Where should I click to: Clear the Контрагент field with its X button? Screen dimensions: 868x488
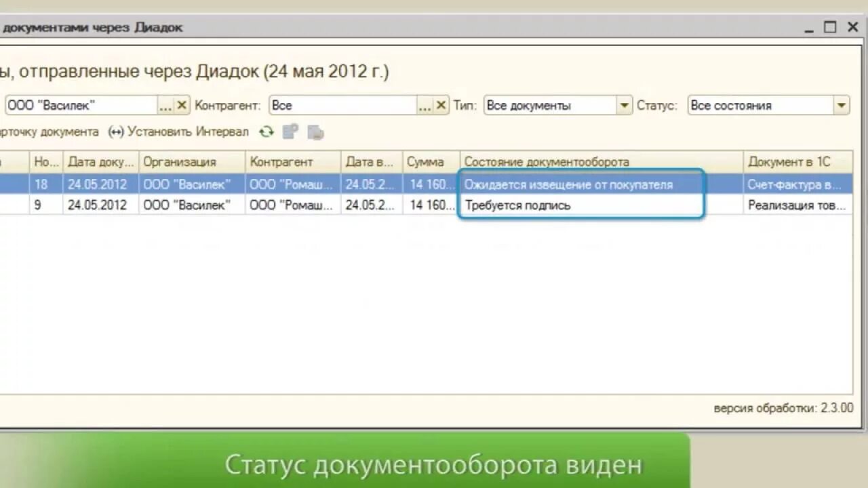click(441, 105)
